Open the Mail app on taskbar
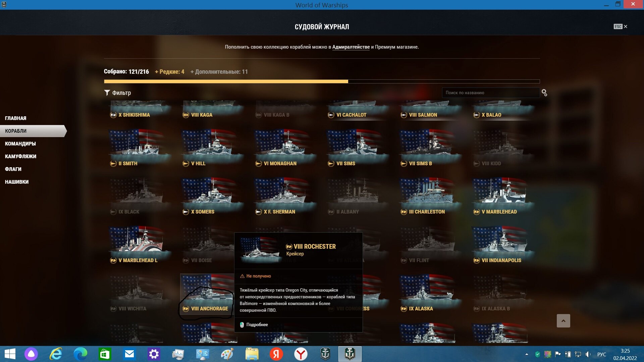 (129, 354)
